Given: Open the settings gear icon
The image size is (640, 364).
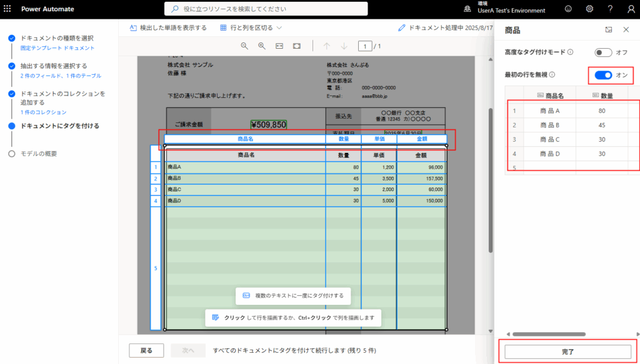Looking at the screenshot, I should point(589,9).
